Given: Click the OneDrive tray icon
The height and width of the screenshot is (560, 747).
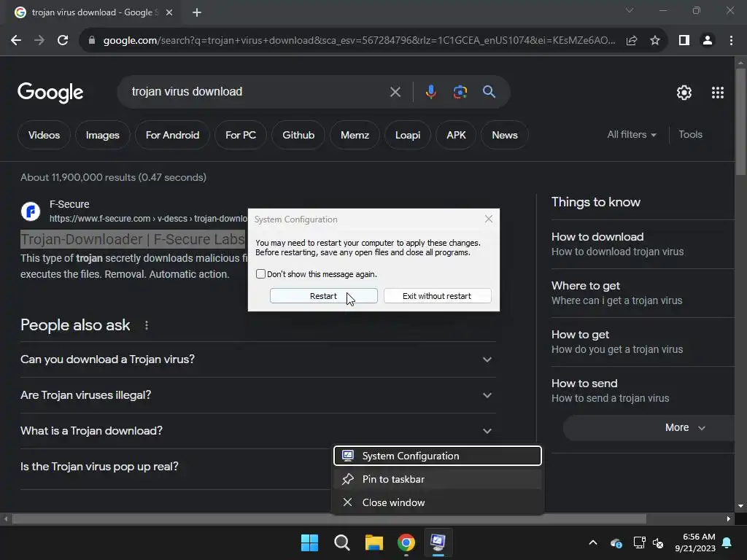Looking at the screenshot, I should coord(616,542).
